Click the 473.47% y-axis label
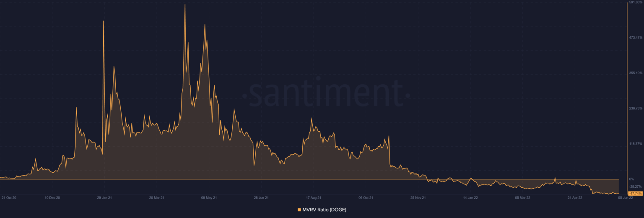 click(636, 38)
